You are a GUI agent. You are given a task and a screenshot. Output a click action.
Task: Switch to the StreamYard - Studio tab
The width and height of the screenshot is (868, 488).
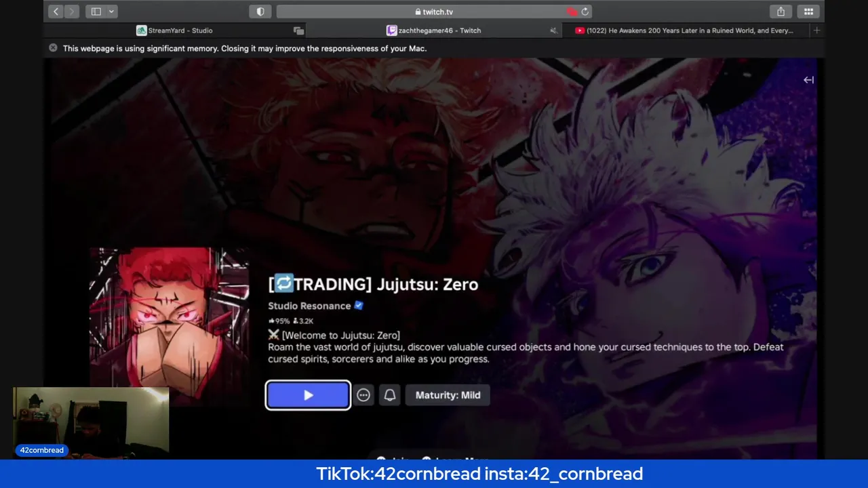pyautogui.click(x=174, y=30)
